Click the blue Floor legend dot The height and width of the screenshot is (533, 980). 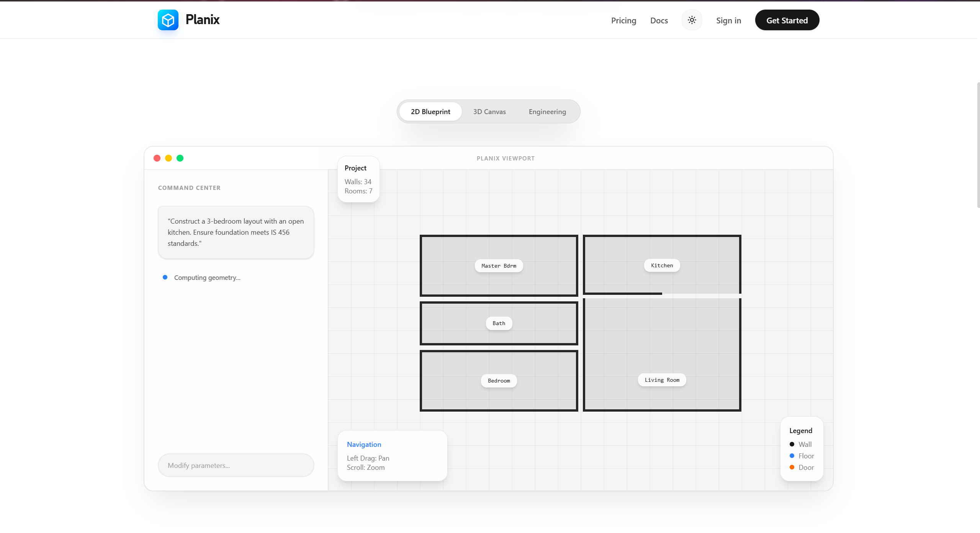pos(792,456)
